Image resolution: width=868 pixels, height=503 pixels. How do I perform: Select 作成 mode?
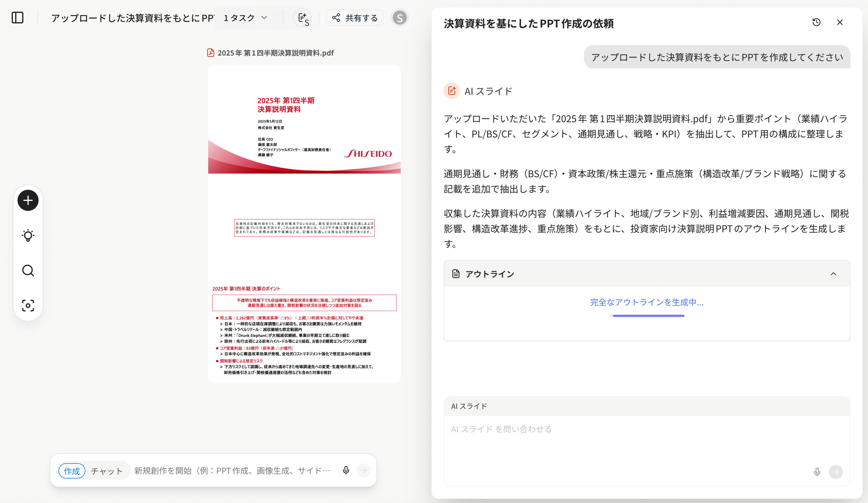point(72,470)
